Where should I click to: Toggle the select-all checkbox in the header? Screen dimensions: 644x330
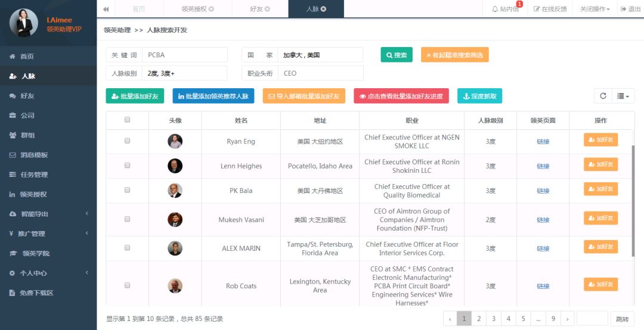tap(128, 120)
